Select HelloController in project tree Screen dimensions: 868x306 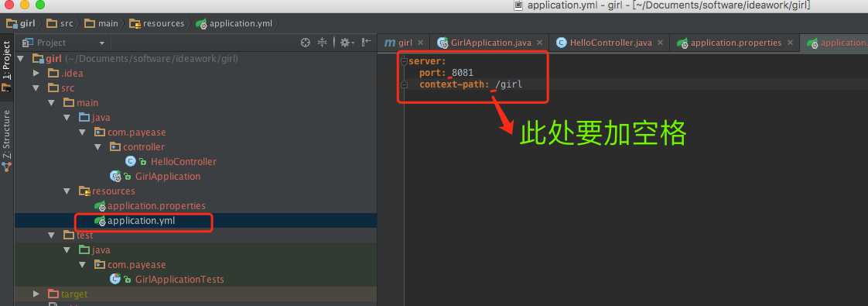click(183, 162)
